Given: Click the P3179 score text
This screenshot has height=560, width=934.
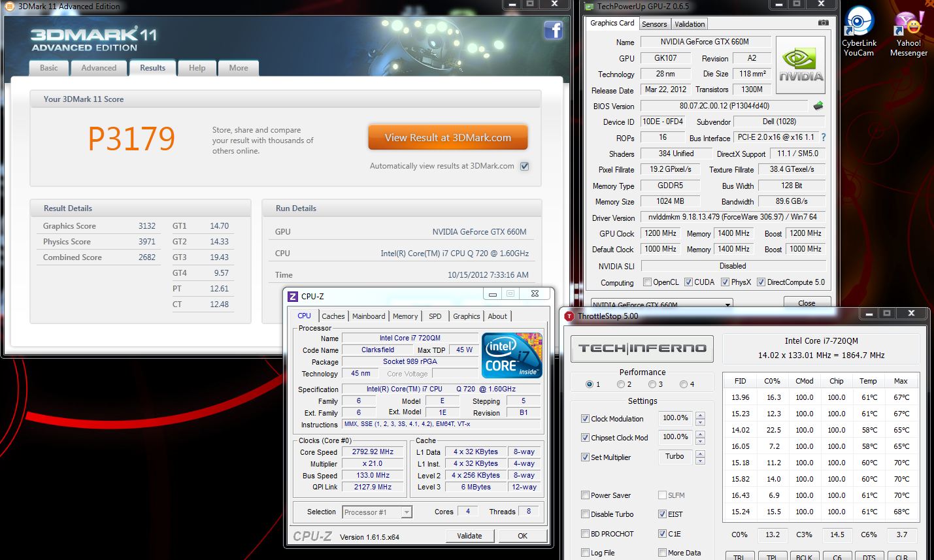Looking at the screenshot, I should click(131, 138).
